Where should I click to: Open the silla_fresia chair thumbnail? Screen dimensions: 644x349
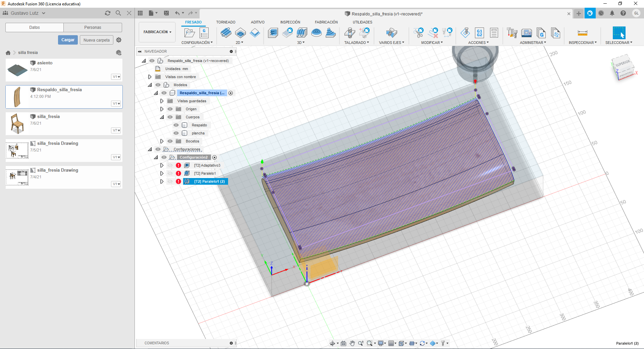point(17,124)
